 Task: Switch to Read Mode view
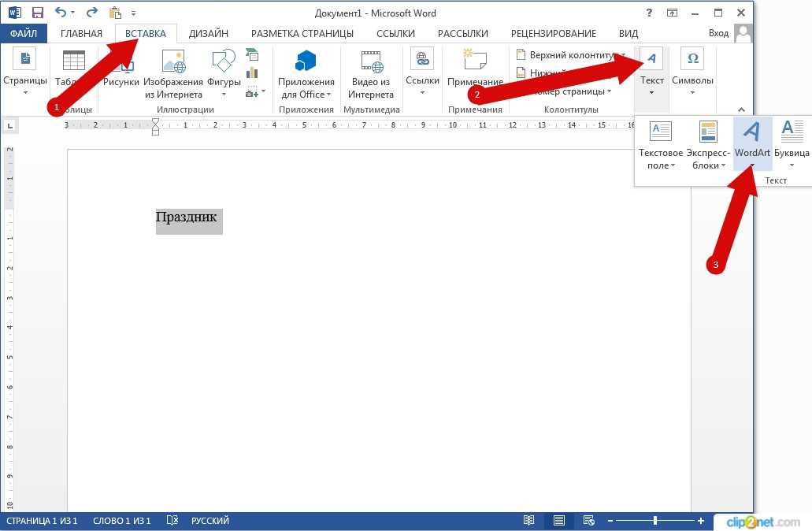click(528, 521)
